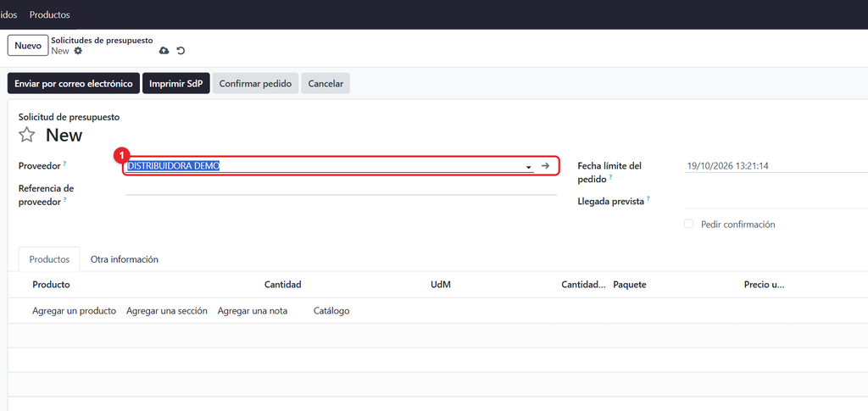Click the Llegada prevista help mark
The height and width of the screenshot is (411, 868).
point(648,199)
